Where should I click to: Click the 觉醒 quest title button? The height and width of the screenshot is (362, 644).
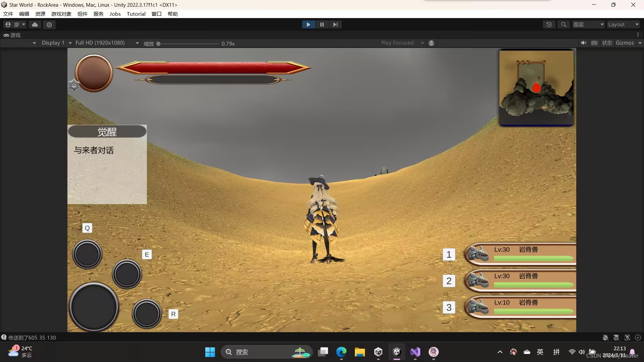[107, 132]
